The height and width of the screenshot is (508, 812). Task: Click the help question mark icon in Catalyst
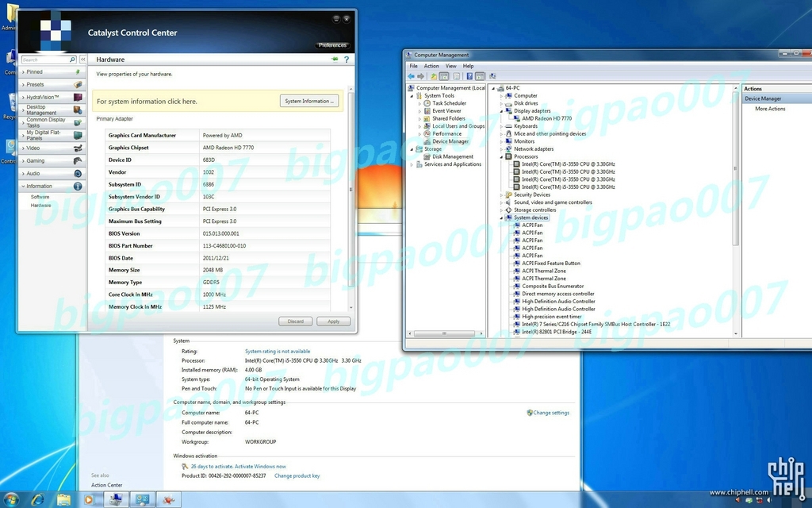[x=347, y=60]
